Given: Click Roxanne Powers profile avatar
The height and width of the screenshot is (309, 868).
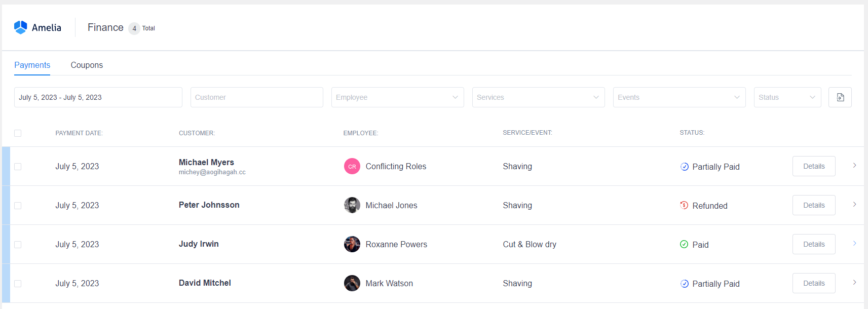Looking at the screenshot, I should [352, 244].
